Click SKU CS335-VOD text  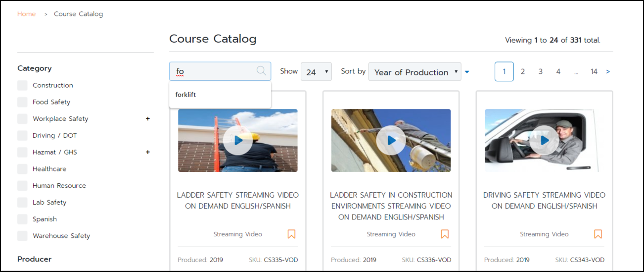[273, 260]
